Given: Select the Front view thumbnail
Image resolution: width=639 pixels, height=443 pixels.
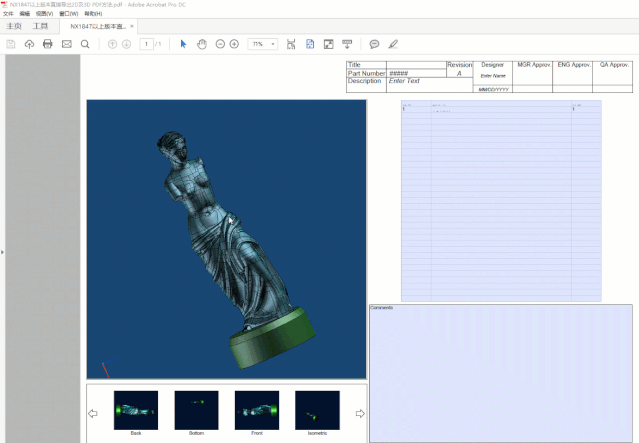Looking at the screenshot, I should tap(257, 410).
